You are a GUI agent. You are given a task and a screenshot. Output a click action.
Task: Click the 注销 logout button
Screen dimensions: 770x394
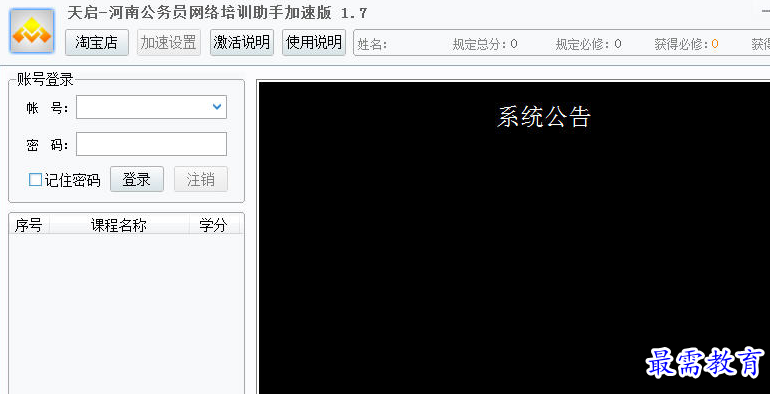pyautogui.click(x=201, y=179)
